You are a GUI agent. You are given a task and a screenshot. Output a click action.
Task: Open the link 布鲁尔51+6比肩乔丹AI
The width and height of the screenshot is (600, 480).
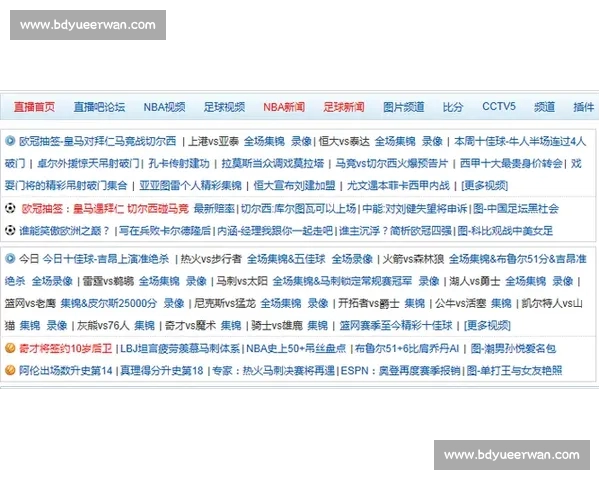pyautogui.click(x=407, y=349)
